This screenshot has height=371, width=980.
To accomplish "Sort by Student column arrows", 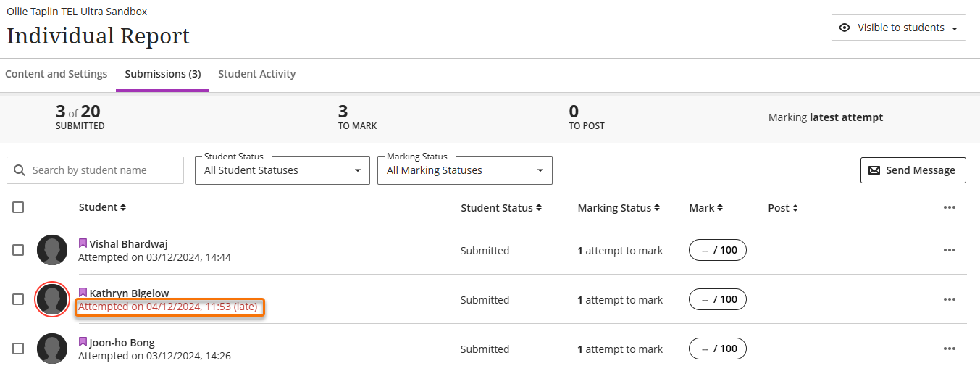I will click(123, 207).
